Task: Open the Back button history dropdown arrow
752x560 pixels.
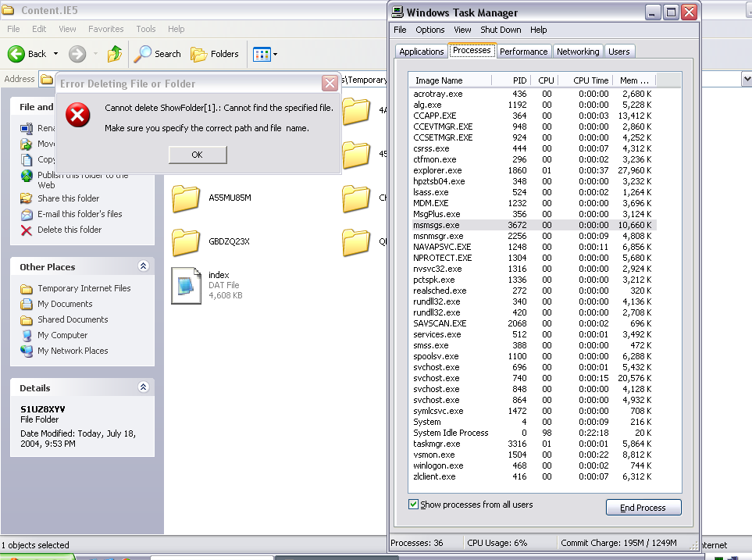Action: (x=55, y=54)
